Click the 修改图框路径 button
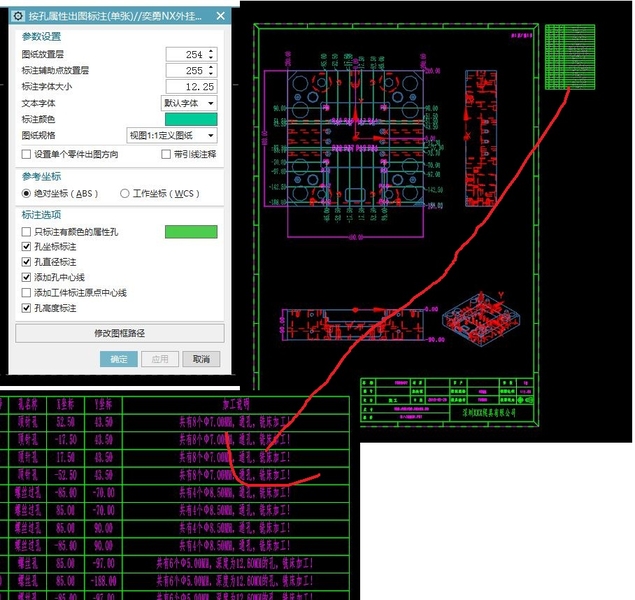The height and width of the screenshot is (600, 635). point(120,333)
